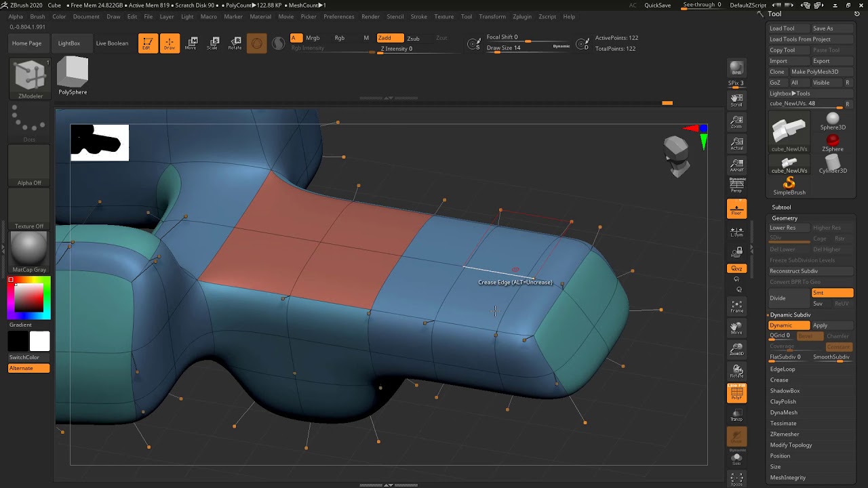The width and height of the screenshot is (868, 488).
Task: Click the Move view icon in right shelf
Action: point(736,328)
